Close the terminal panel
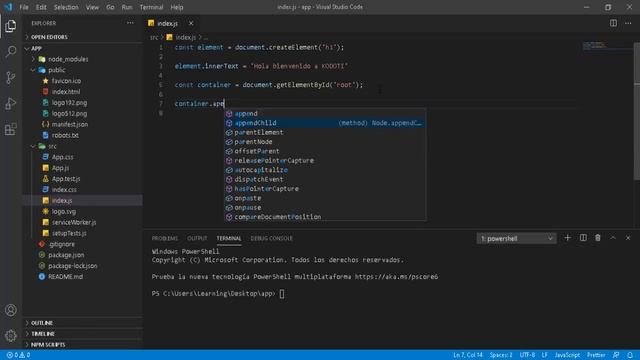The height and width of the screenshot is (360, 640). tap(628, 238)
